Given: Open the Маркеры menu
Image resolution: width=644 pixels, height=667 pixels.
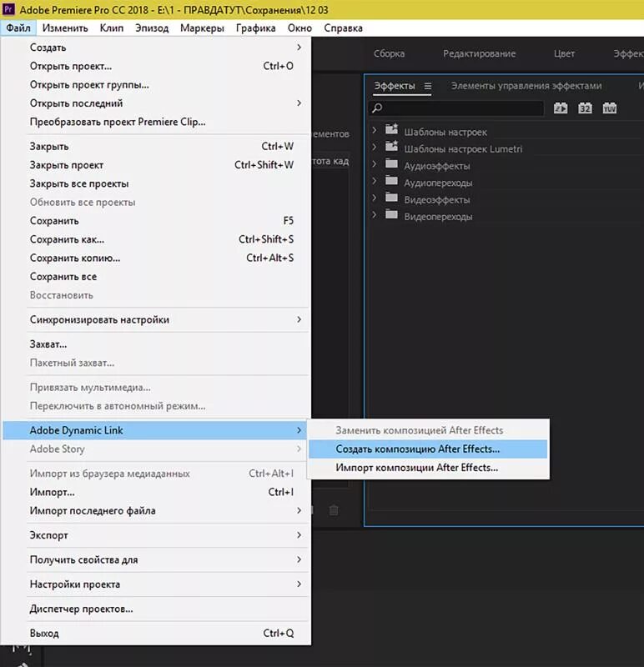Looking at the screenshot, I should (202, 28).
